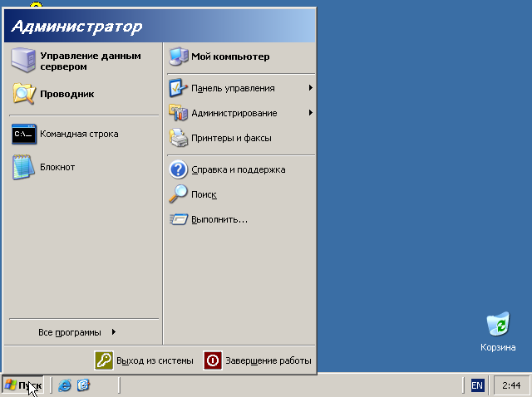The image size is (532, 397).
Task: Choose Справка и поддержка entry
Action: coord(241,169)
